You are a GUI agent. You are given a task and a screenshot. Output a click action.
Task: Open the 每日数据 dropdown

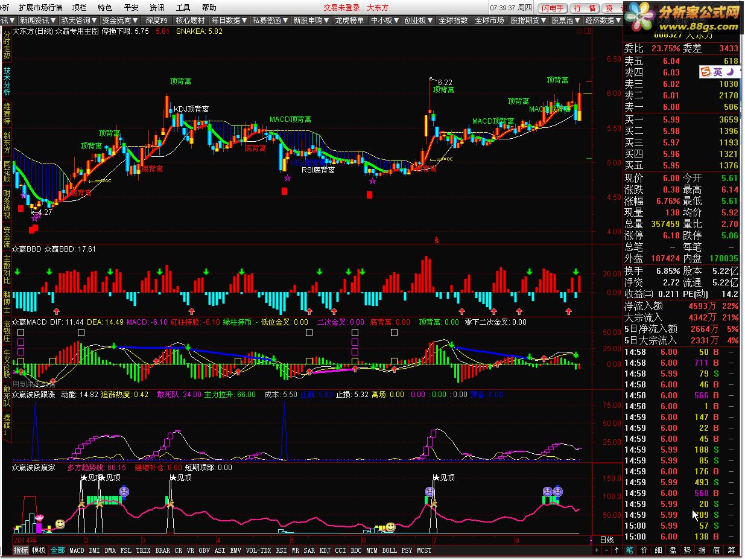click(230, 20)
